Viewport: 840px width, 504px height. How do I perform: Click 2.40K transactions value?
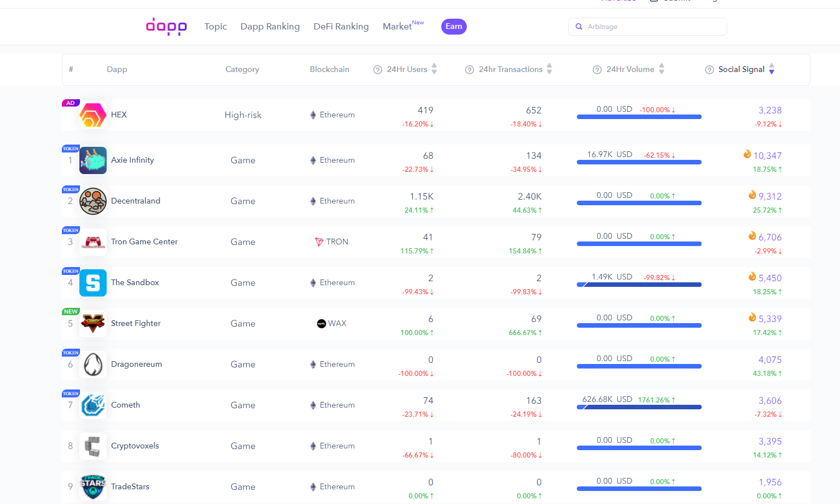pyautogui.click(x=530, y=197)
